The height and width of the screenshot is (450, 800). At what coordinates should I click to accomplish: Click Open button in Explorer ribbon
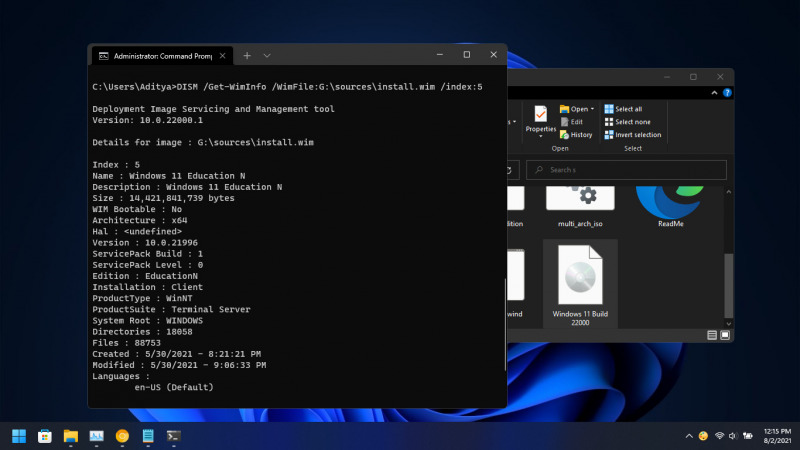click(574, 109)
